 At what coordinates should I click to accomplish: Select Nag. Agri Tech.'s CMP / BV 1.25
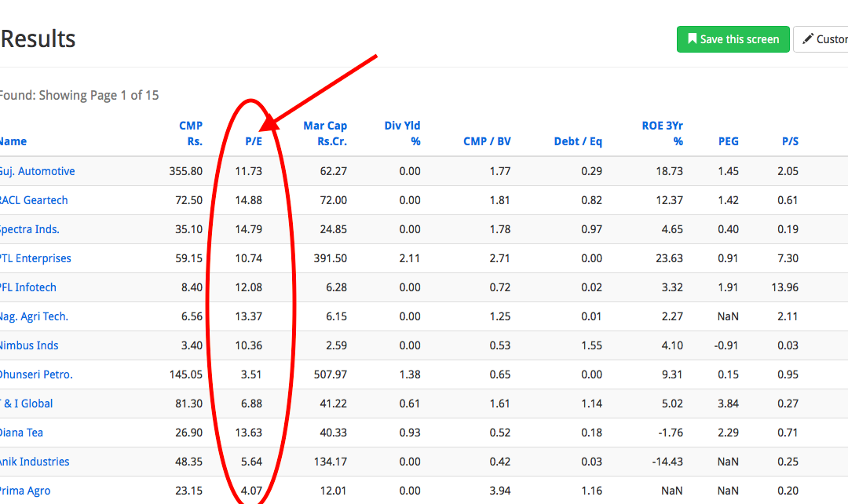(x=500, y=316)
